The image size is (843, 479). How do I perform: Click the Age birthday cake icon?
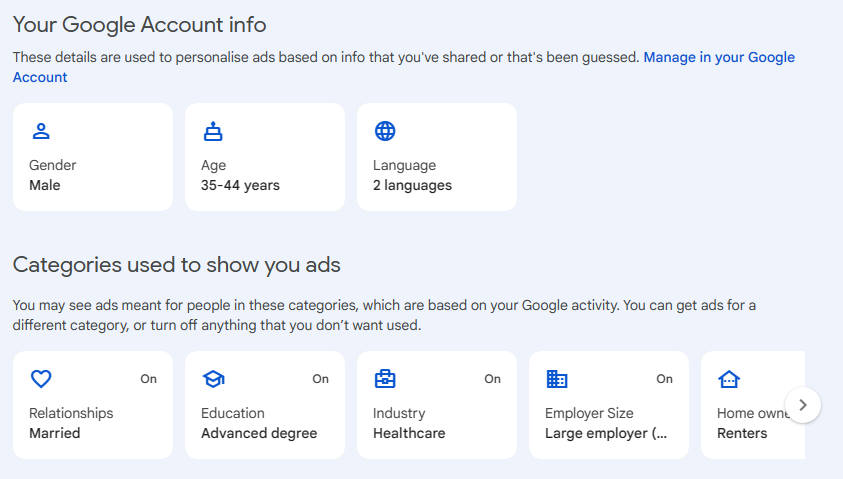[213, 131]
